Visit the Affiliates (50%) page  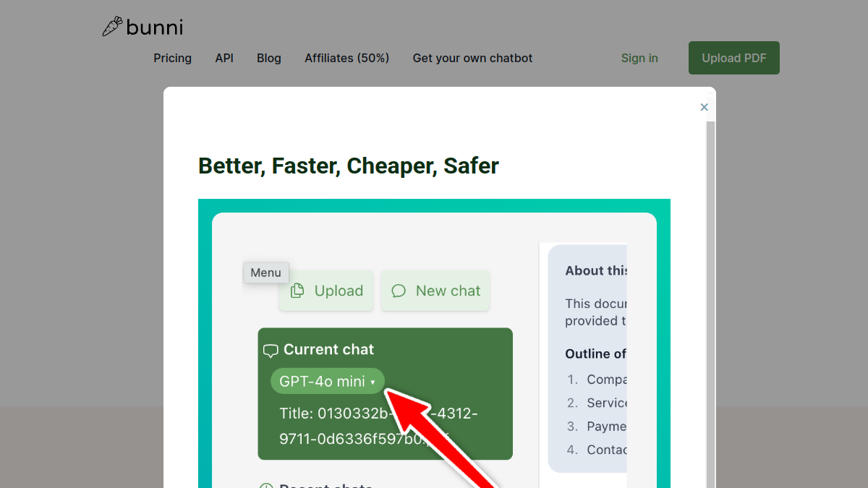click(x=346, y=58)
